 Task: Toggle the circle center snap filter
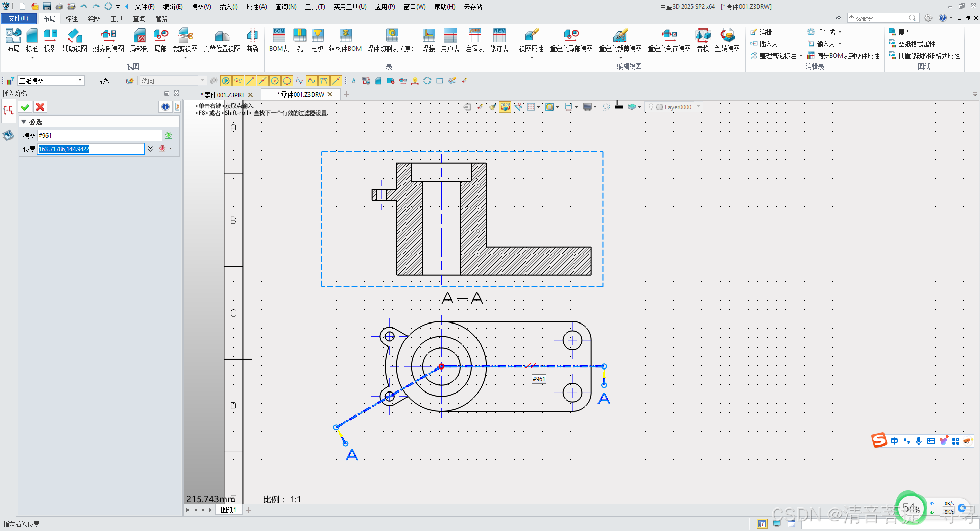point(275,81)
